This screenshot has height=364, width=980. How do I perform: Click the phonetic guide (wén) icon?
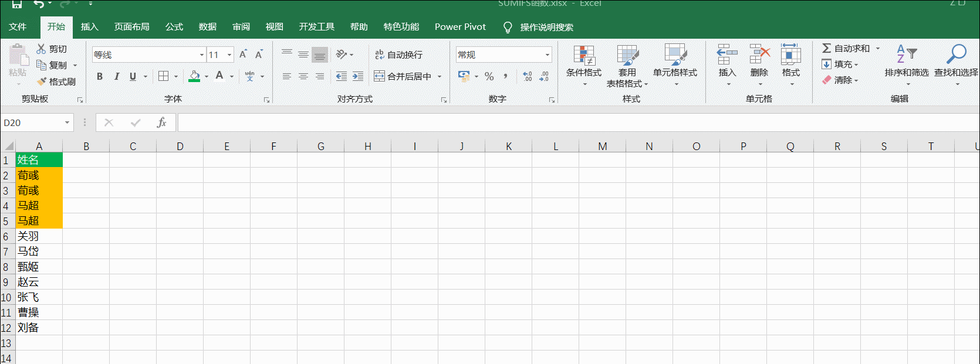coord(250,76)
